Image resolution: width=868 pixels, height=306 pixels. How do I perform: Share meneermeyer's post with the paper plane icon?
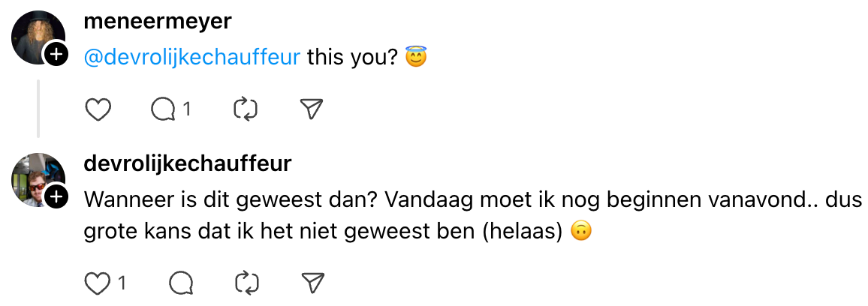click(311, 110)
